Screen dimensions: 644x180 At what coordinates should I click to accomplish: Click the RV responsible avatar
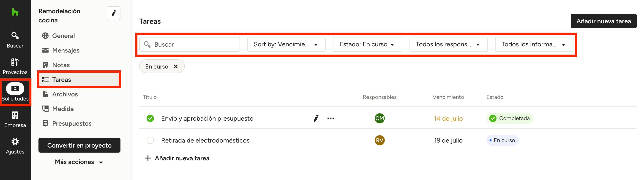(379, 140)
